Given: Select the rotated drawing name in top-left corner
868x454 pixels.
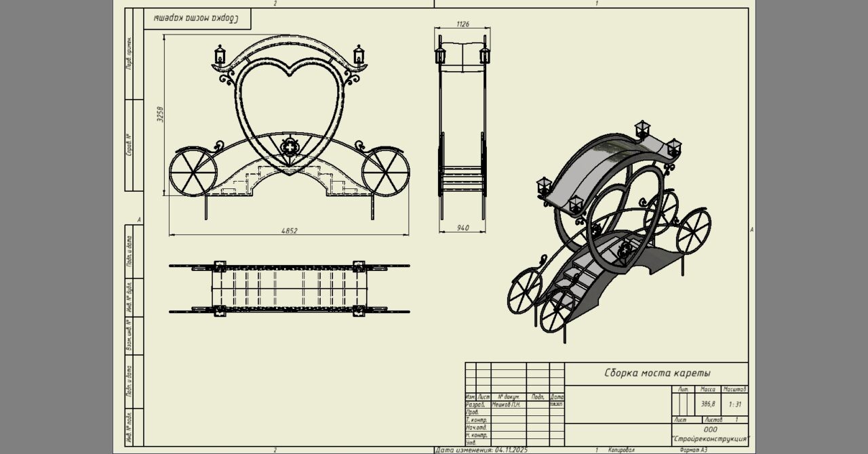Looking at the screenshot, I should coord(197,19).
